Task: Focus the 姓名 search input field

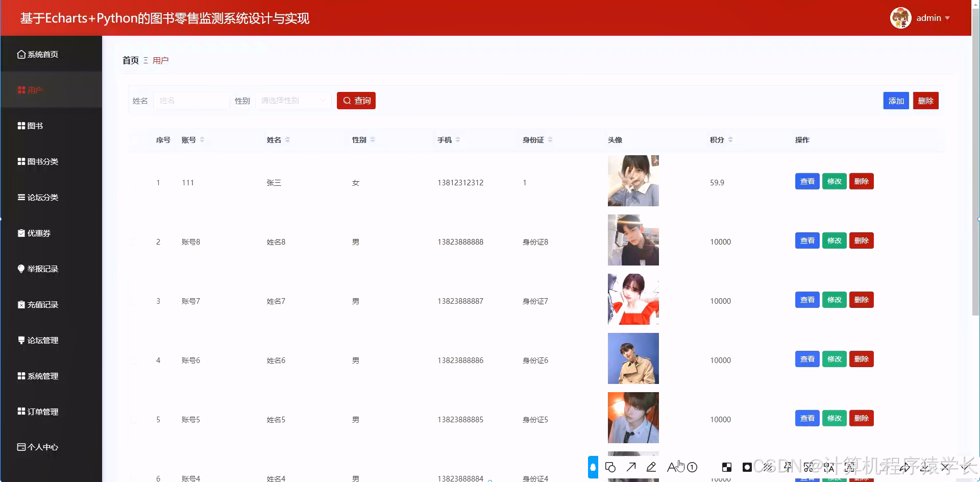Action: coord(191,101)
